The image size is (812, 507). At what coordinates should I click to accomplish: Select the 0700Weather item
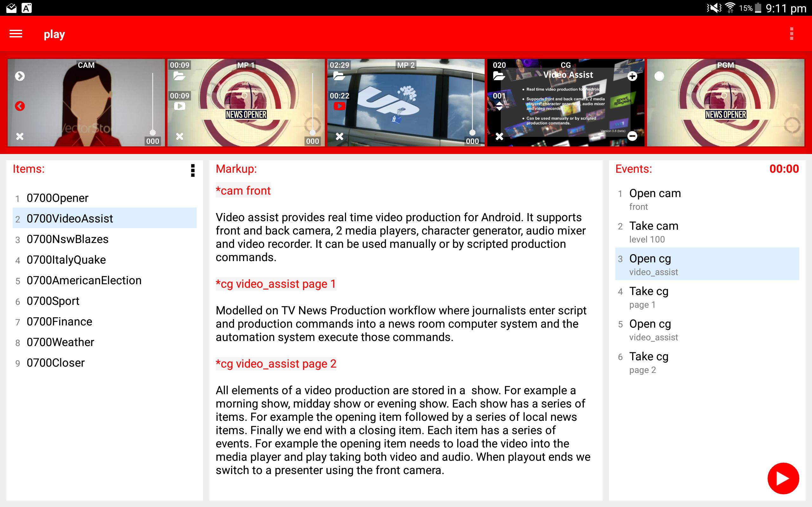click(x=60, y=342)
